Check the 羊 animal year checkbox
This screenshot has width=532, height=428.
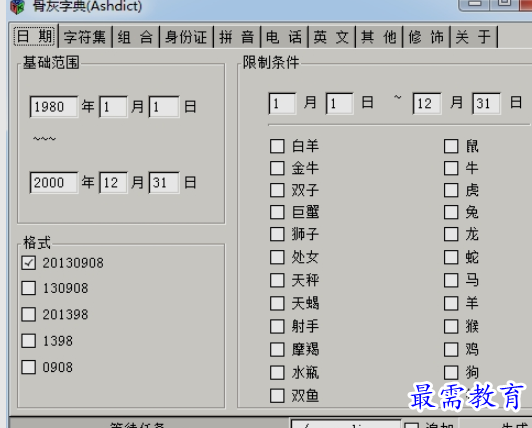pos(451,303)
